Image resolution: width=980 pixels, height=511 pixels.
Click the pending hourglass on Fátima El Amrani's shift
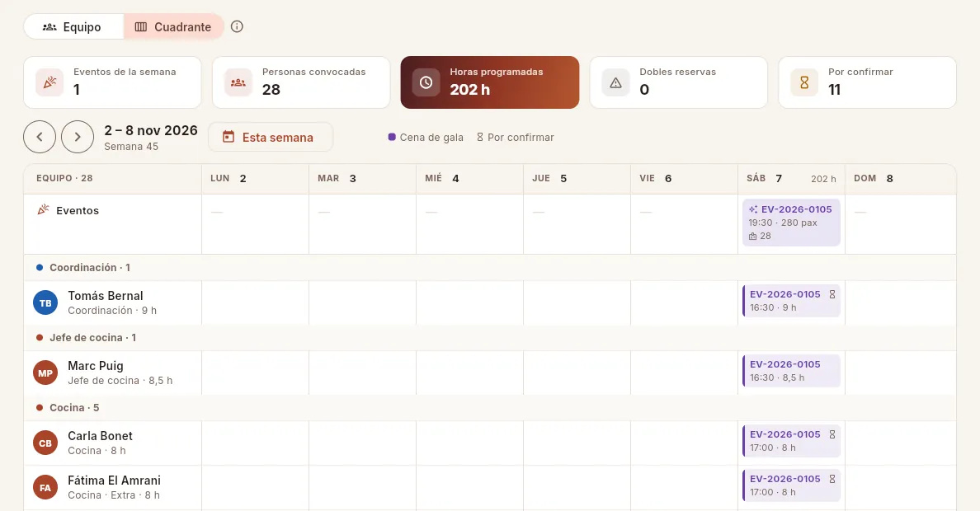tap(832, 479)
